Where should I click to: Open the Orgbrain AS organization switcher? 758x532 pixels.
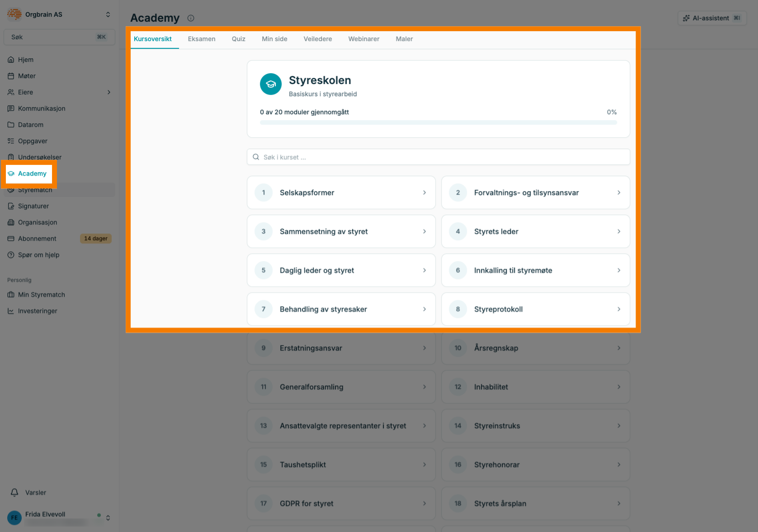pos(59,14)
